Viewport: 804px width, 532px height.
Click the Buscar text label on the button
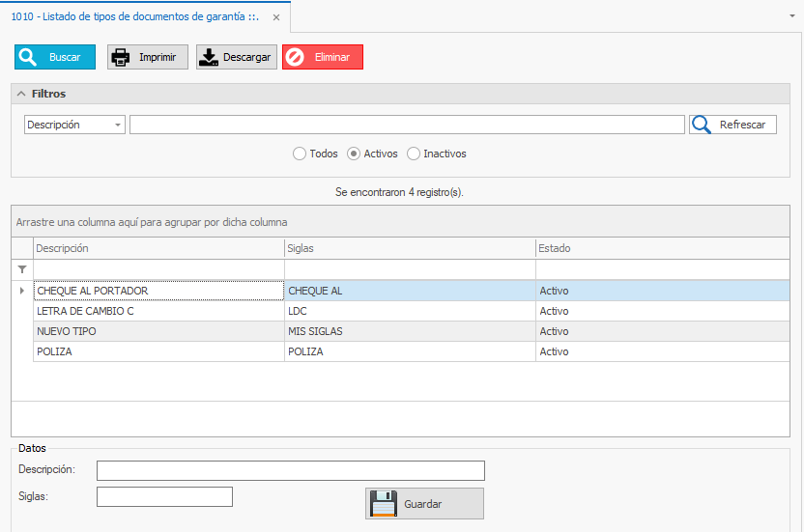[x=65, y=57]
